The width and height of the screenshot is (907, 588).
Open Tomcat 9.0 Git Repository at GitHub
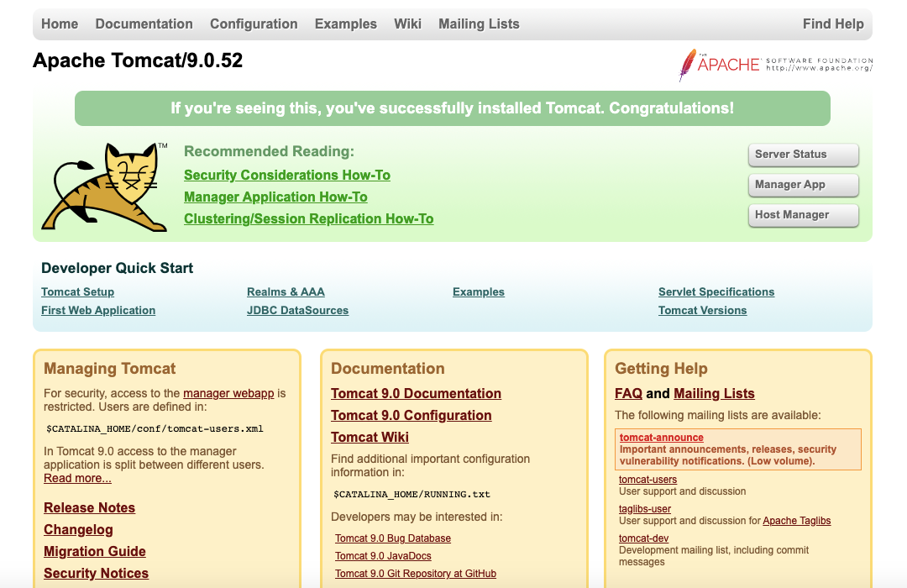416,574
